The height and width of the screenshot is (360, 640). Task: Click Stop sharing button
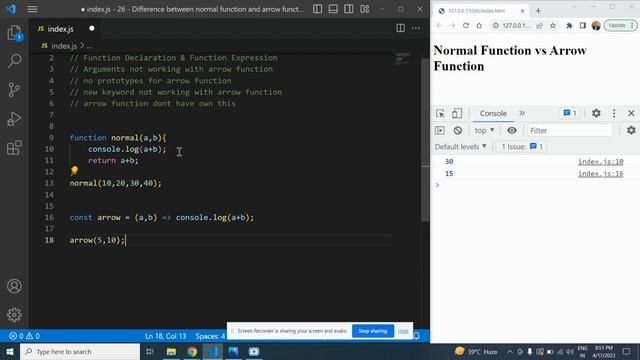[373, 331]
